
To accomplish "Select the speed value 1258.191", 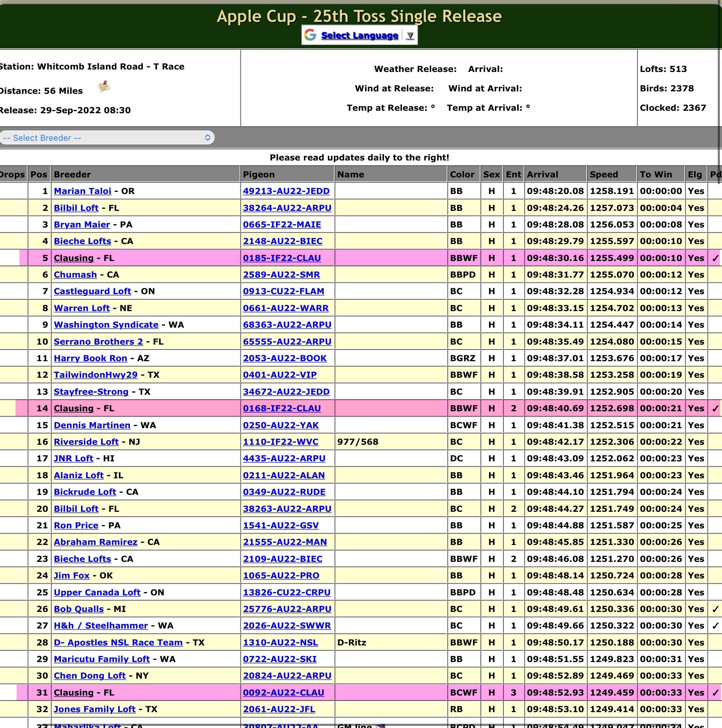I will click(x=612, y=191).
